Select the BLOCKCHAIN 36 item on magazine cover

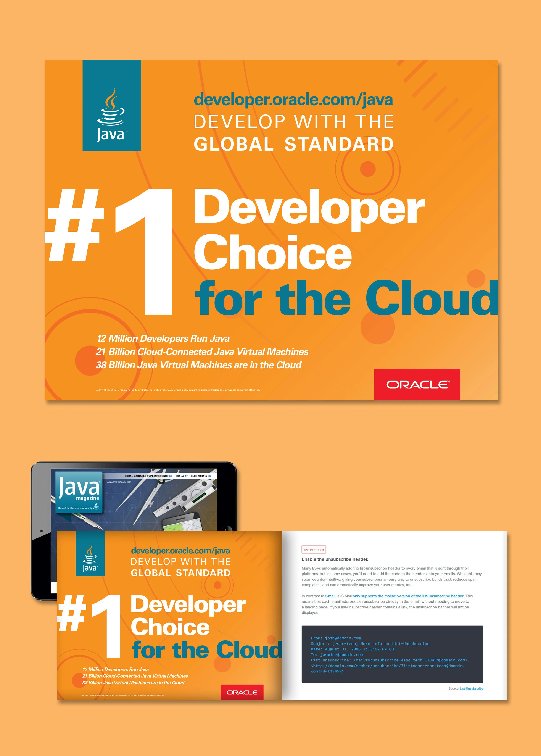[x=201, y=476]
